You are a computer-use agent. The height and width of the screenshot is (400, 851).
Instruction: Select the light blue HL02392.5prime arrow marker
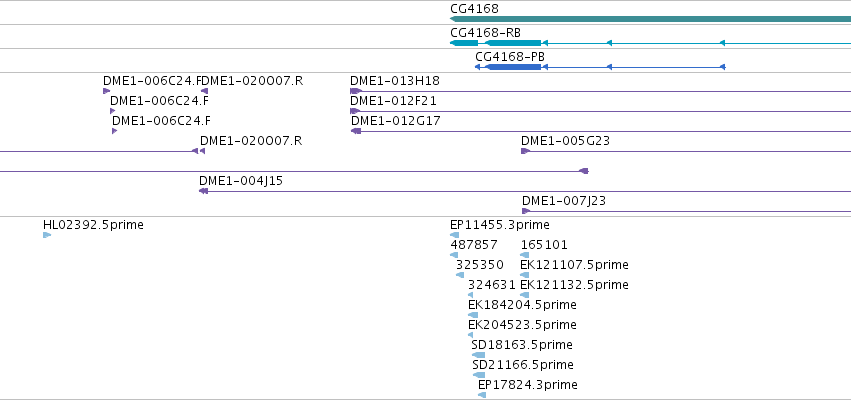(x=47, y=235)
